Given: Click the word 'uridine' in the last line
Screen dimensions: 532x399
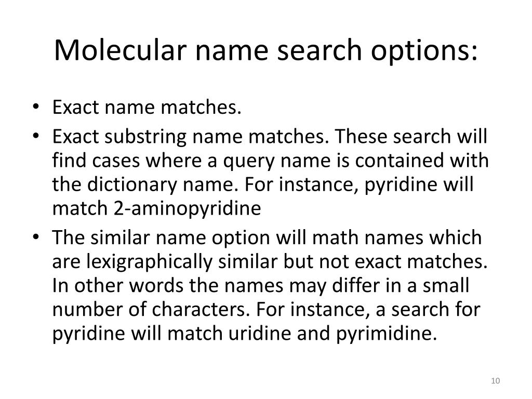Looking at the screenshot, I should click(x=259, y=333).
